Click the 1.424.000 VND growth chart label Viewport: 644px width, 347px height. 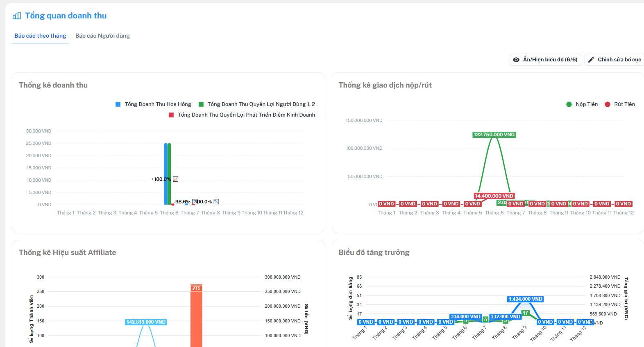click(525, 299)
